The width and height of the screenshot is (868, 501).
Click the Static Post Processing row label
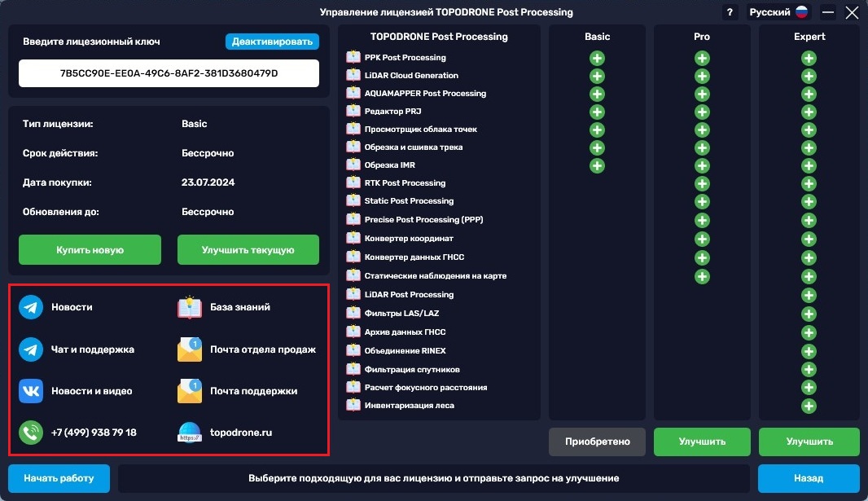point(409,201)
